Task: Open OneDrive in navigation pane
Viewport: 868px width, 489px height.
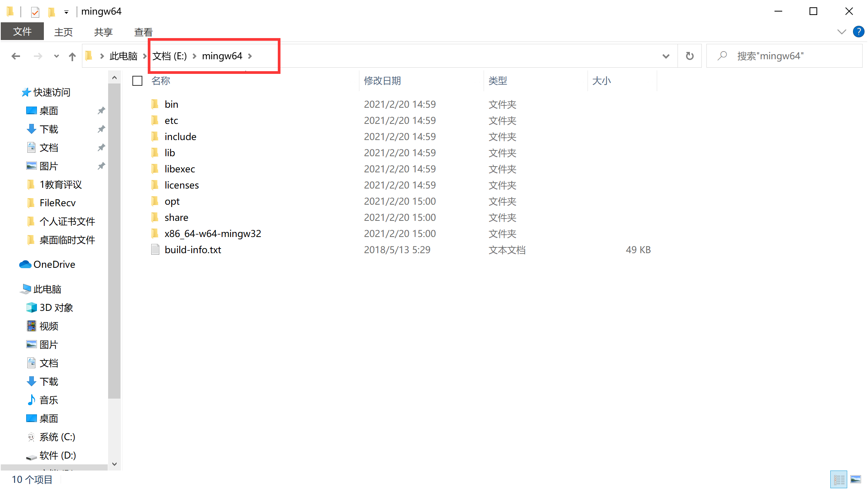Action: click(54, 264)
